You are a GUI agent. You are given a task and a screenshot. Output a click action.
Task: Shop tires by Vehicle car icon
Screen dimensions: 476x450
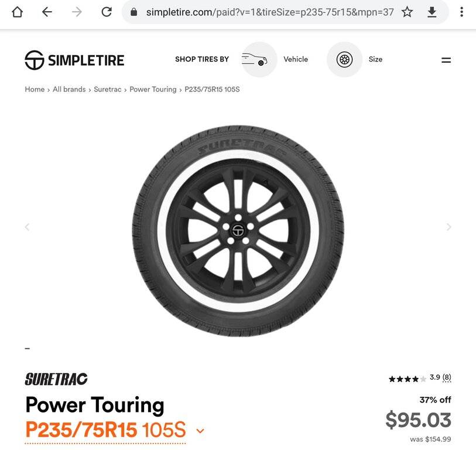coord(259,59)
